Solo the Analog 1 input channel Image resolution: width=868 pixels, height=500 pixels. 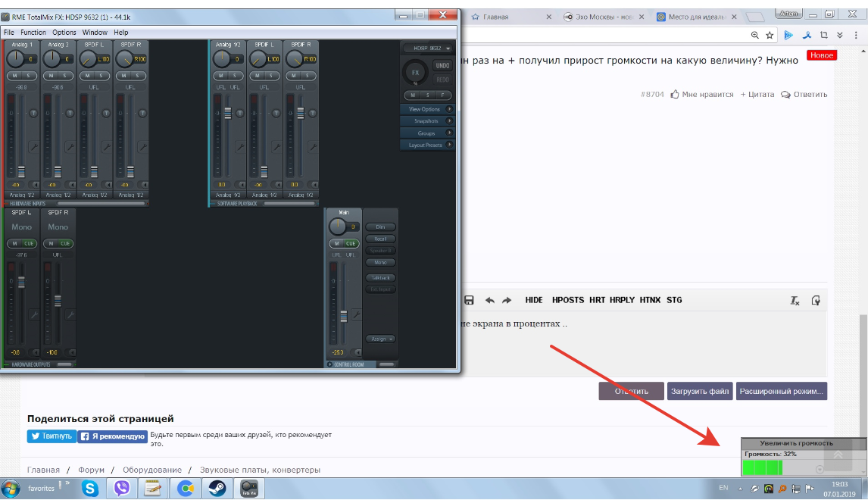(29, 76)
